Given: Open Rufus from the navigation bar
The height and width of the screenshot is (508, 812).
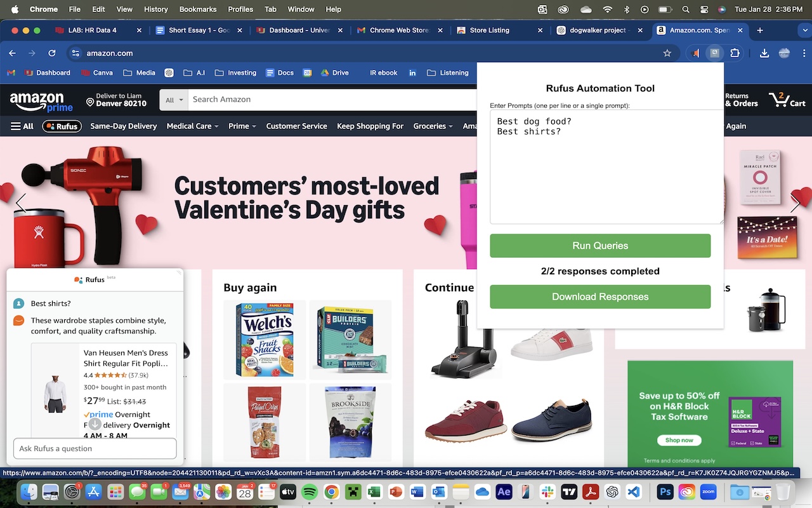Looking at the screenshot, I should [x=62, y=126].
